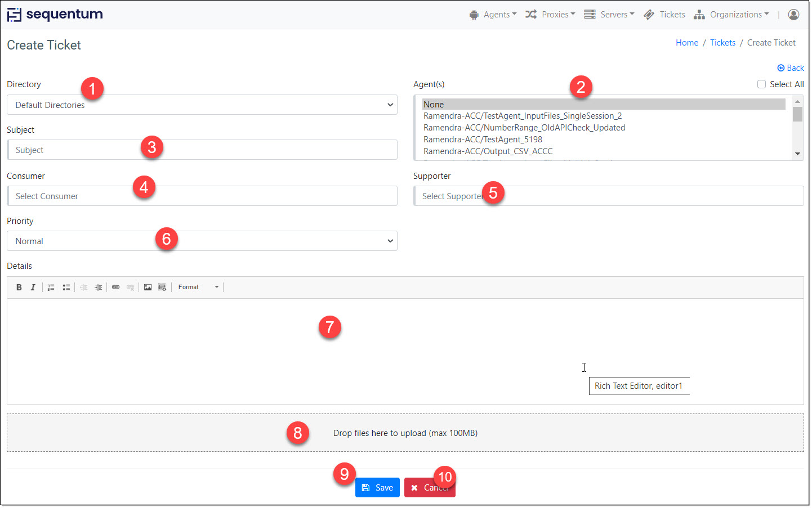Toggle bold formatting in Details editor

coord(19,287)
